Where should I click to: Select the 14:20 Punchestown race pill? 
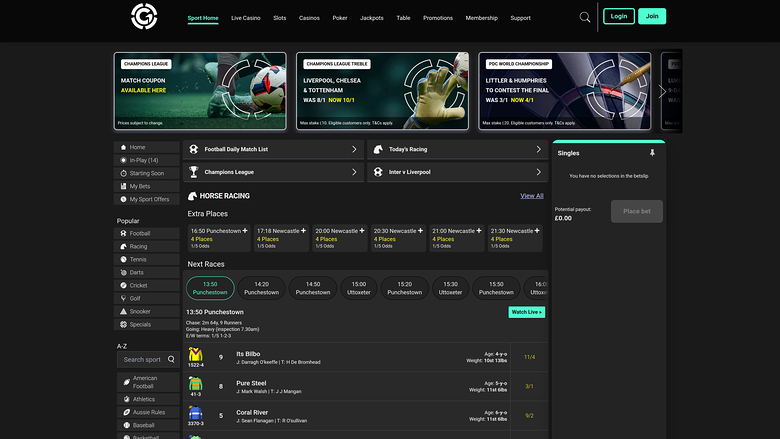(261, 288)
